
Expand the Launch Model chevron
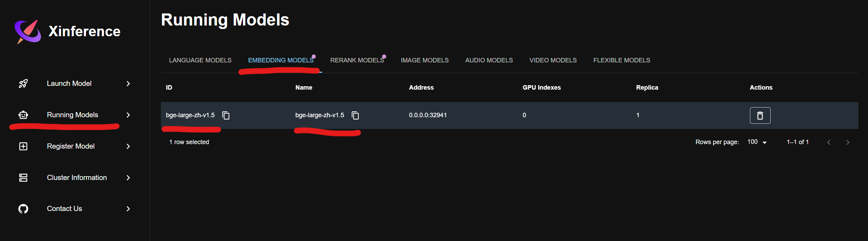pyautogui.click(x=128, y=83)
